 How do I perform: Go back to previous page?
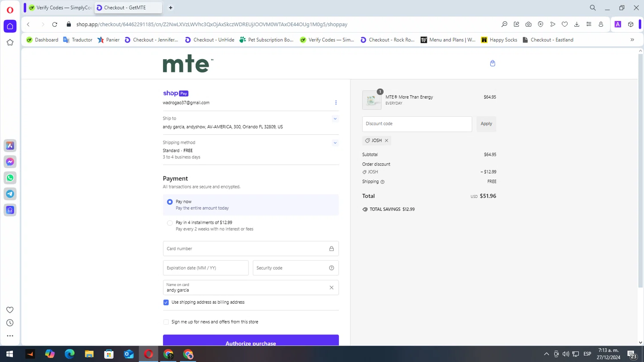click(28, 24)
